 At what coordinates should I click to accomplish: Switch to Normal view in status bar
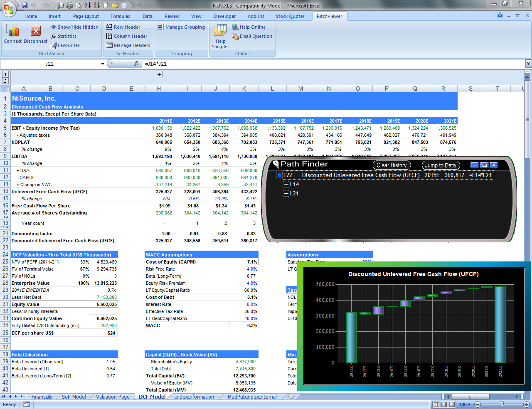(436, 404)
